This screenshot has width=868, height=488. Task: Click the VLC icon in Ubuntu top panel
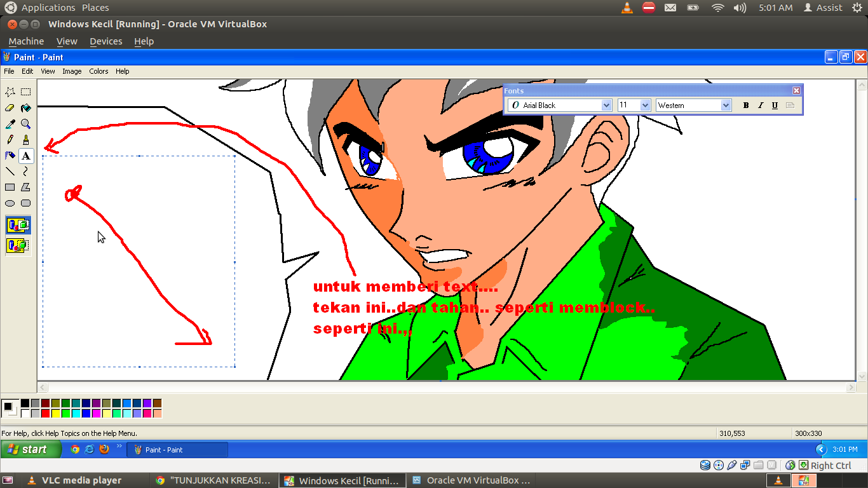tap(627, 8)
